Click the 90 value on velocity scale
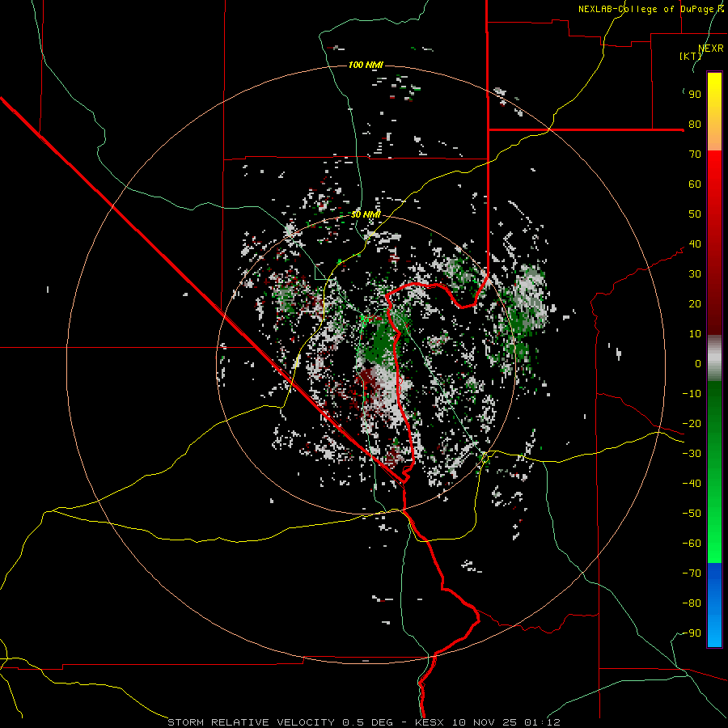 (695, 95)
